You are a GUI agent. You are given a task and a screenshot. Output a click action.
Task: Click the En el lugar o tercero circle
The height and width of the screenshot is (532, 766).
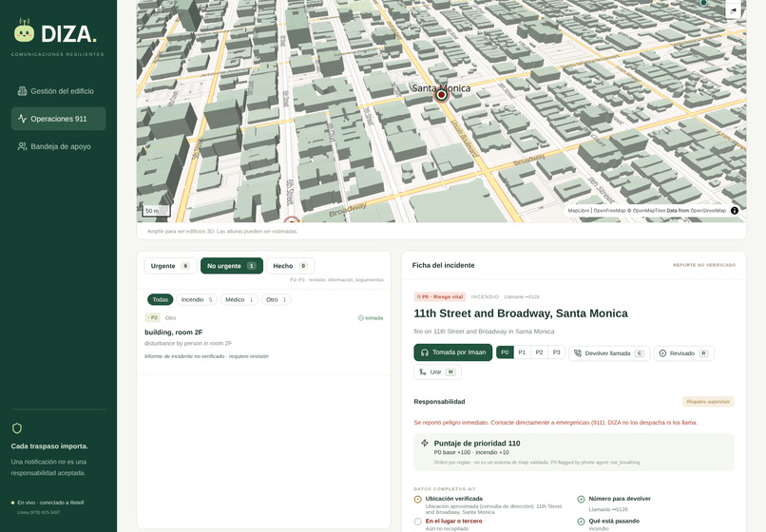coord(417,522)
